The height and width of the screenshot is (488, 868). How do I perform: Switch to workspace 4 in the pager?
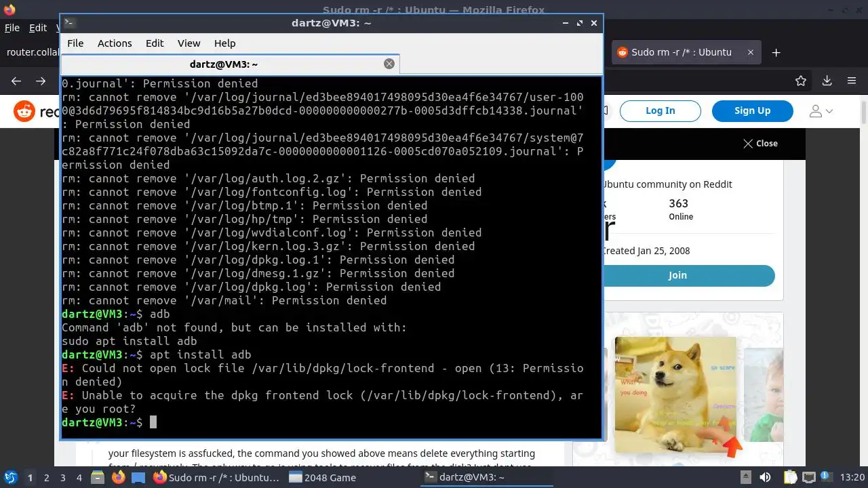79,478
